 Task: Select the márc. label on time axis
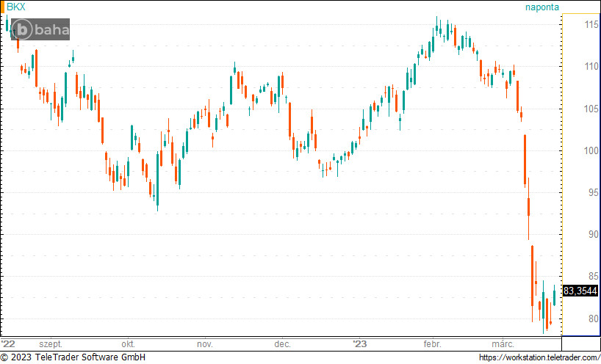[x=503, y=343]
